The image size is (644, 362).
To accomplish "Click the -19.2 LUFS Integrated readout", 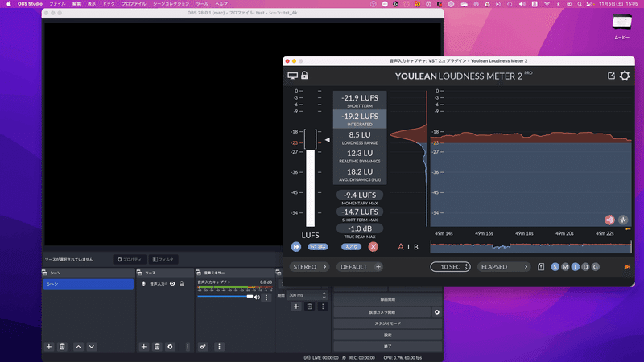I will 360,119.
